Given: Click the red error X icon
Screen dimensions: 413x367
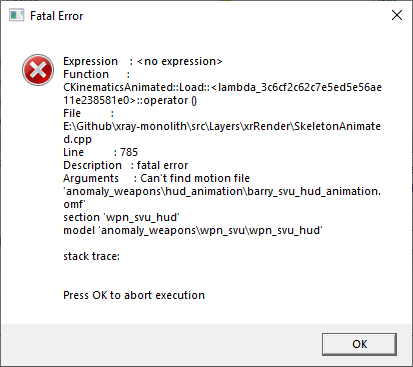Looking at the screenshot, I should tap(38, 70).
